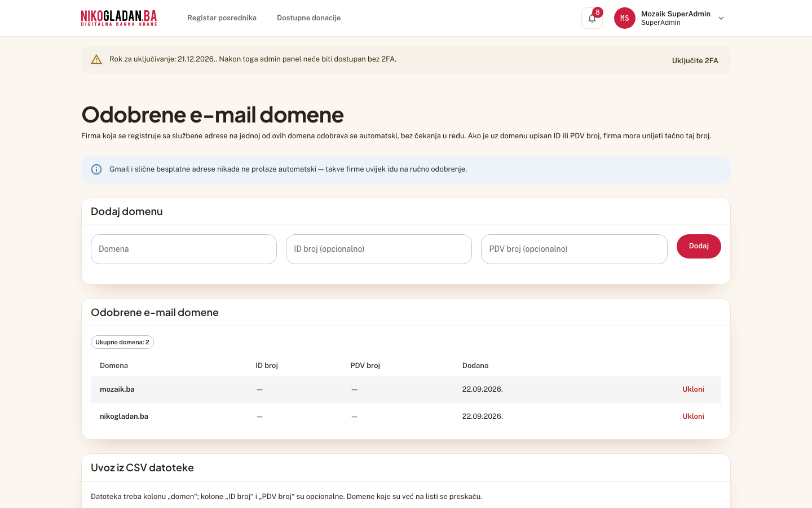Click the NIKOGLADAN.BA logo
This screenshot has width=812, height=508.
(119, 18)
